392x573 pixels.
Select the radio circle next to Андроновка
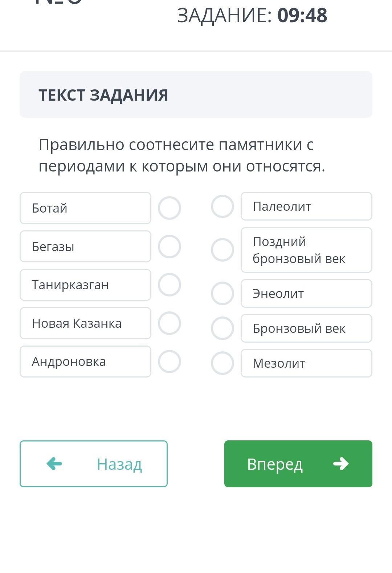tap(170, 362)
